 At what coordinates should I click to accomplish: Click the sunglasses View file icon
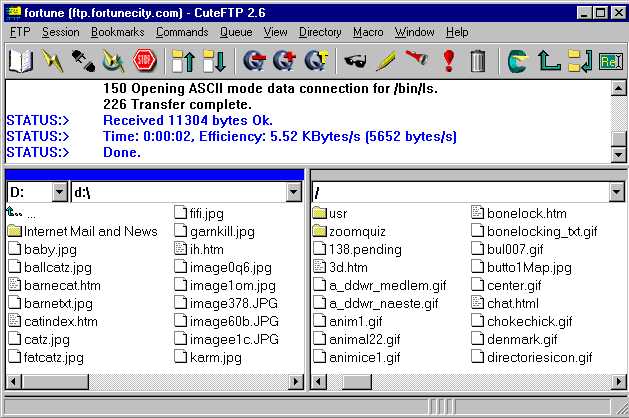(x=355, y=61)
